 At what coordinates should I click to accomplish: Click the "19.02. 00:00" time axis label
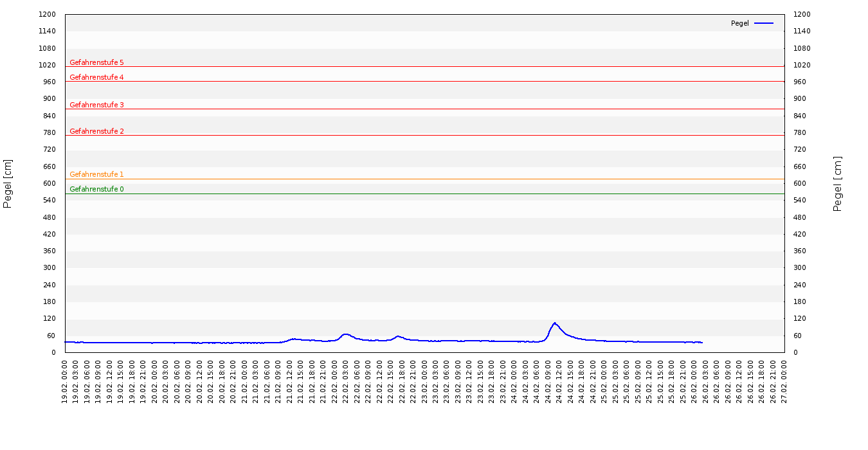[x=65, y=381]
